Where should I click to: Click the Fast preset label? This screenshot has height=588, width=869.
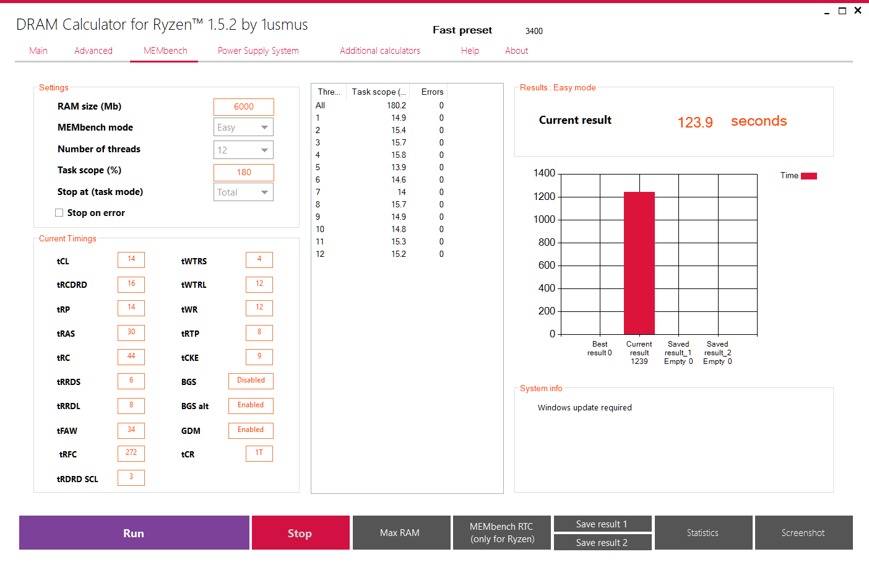point(462,30)
